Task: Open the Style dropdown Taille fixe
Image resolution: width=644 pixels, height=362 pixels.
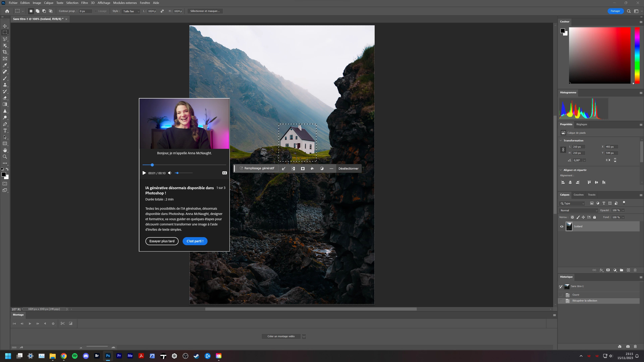Action: [131, 11]
